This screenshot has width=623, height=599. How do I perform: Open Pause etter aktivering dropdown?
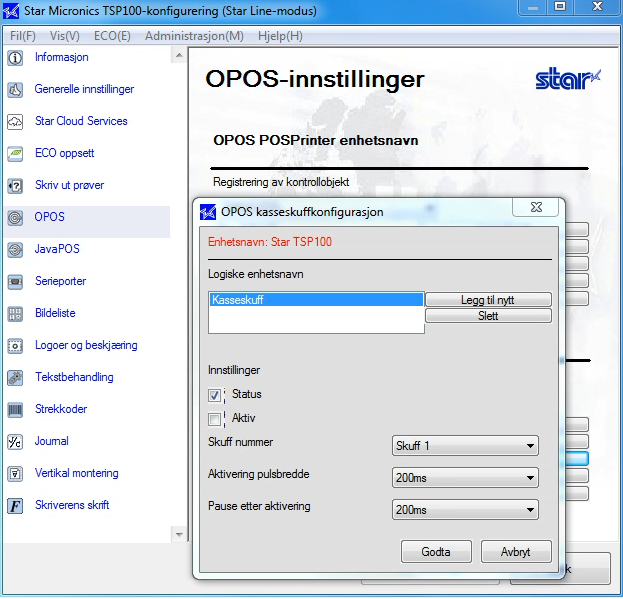pyautogui.click(x=465, y=510)
